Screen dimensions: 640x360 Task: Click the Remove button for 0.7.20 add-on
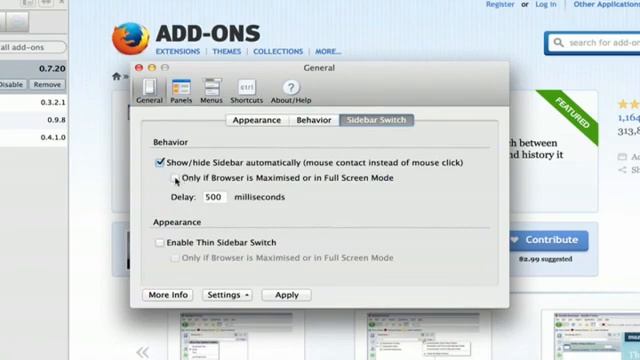pos(47,84)
